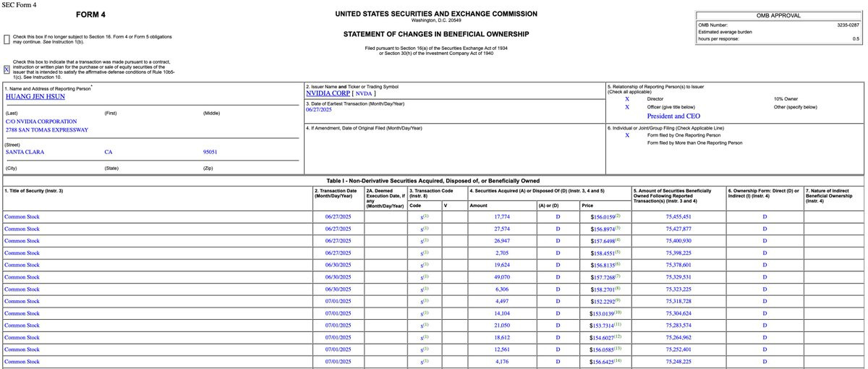Image resolution: width=868 pixels, height=369 pixels.
Task: Click the share amount 6,306
Action: point(502,289)
